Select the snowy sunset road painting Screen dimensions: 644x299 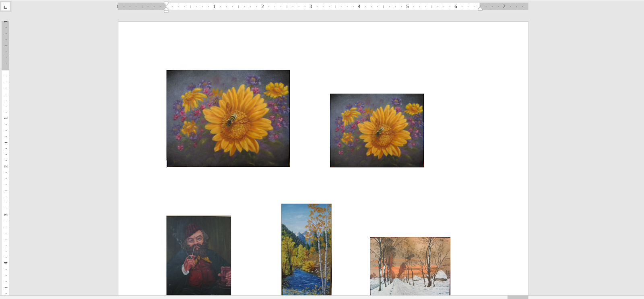[410, 266]
